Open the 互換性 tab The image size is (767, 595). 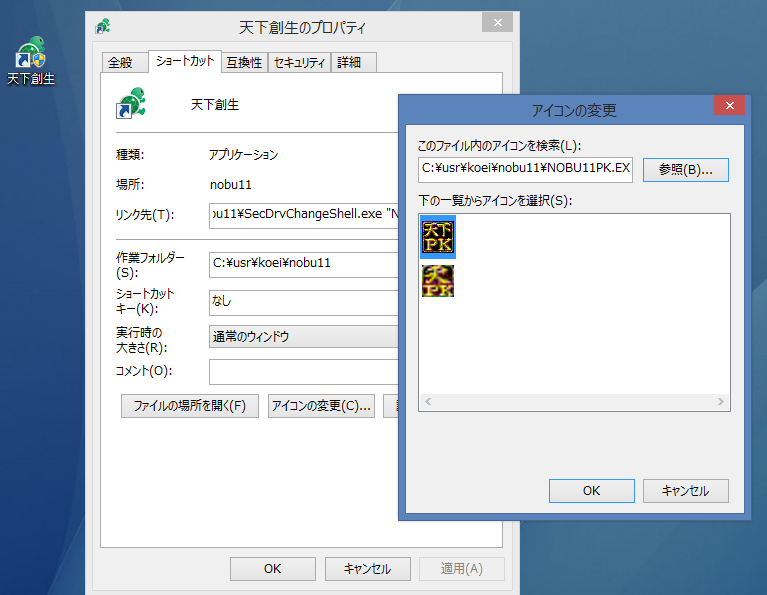coord(244,62)
